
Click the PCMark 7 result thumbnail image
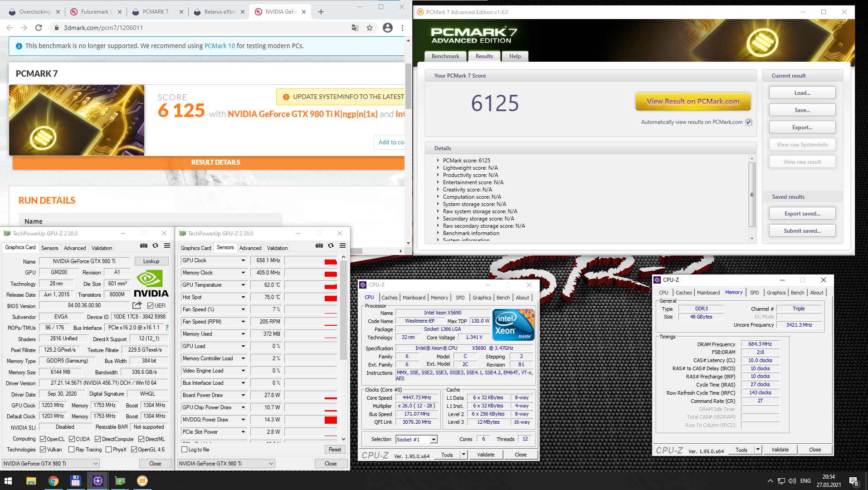77,120
